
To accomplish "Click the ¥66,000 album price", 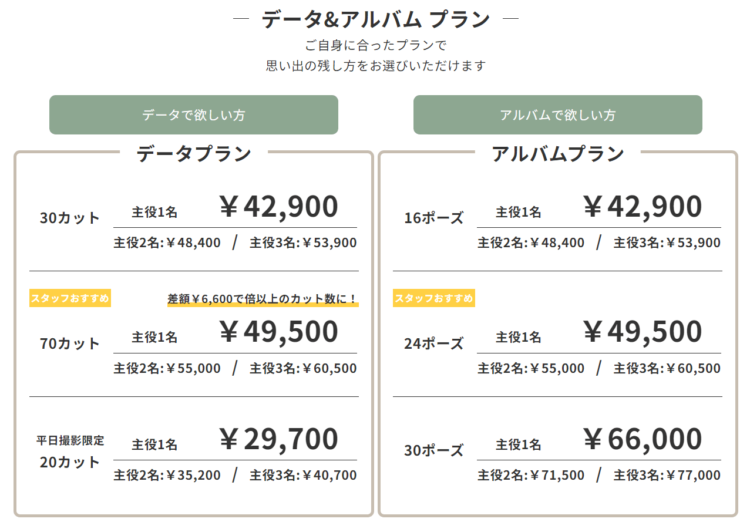I will coord(642,439).
